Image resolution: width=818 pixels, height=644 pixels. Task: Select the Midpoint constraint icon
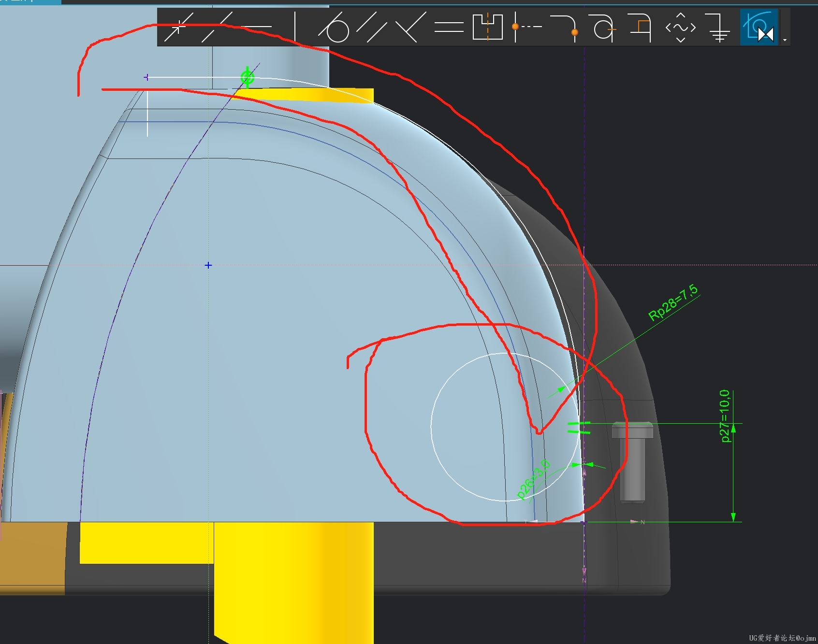526,27
